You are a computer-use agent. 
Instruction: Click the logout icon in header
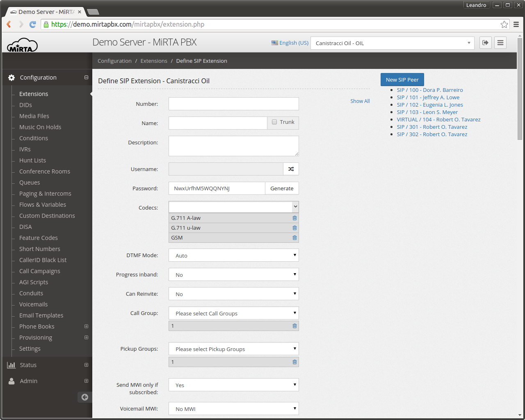(486, 43)
